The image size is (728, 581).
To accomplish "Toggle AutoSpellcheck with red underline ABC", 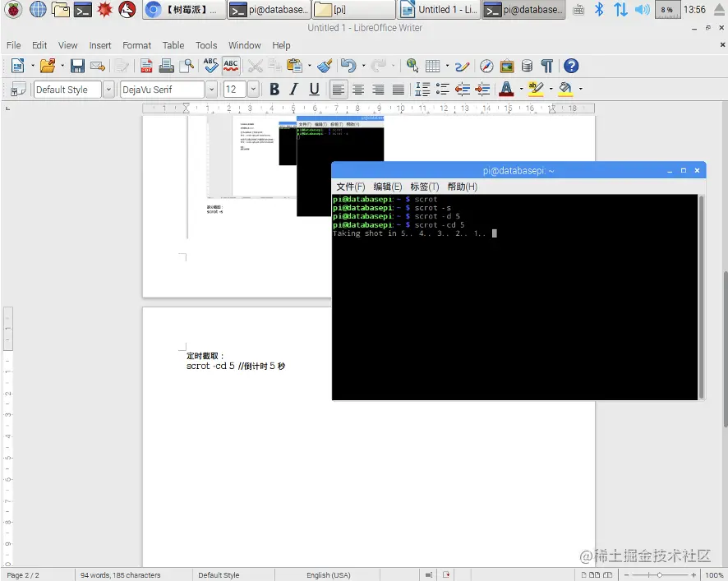I will point(231,66).
